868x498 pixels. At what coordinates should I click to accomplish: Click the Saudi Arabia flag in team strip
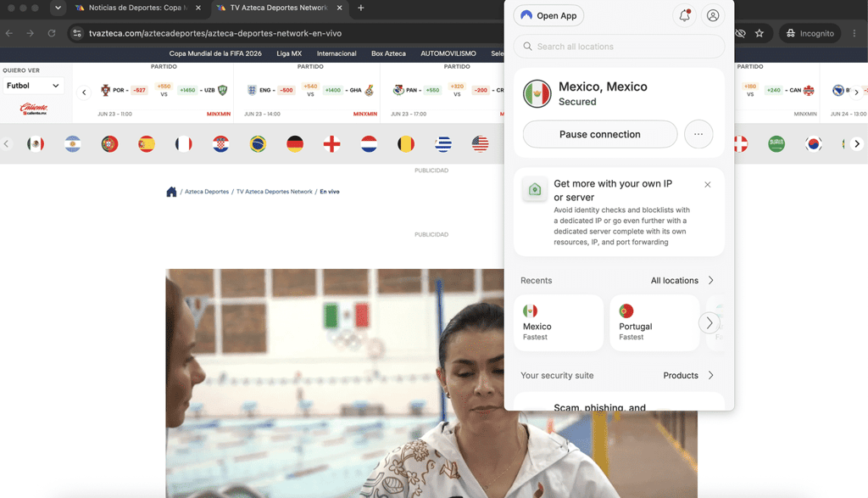(x=776, y=144)
